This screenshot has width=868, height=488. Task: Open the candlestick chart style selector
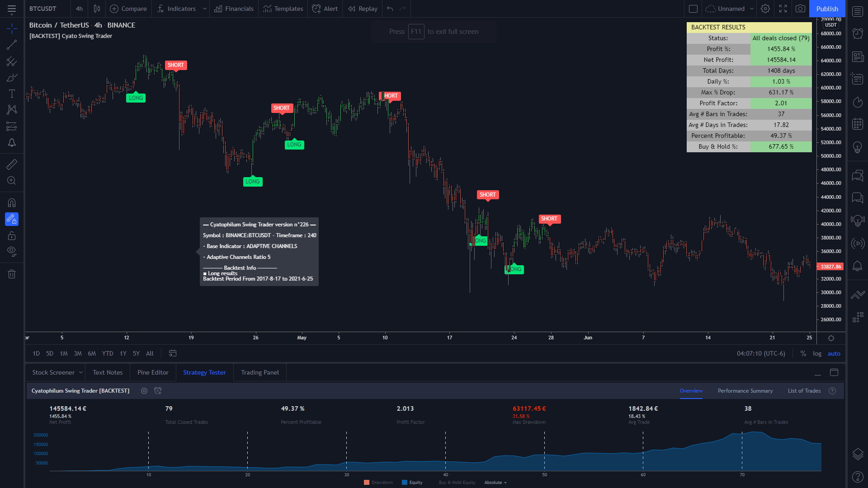coord(97,9)
